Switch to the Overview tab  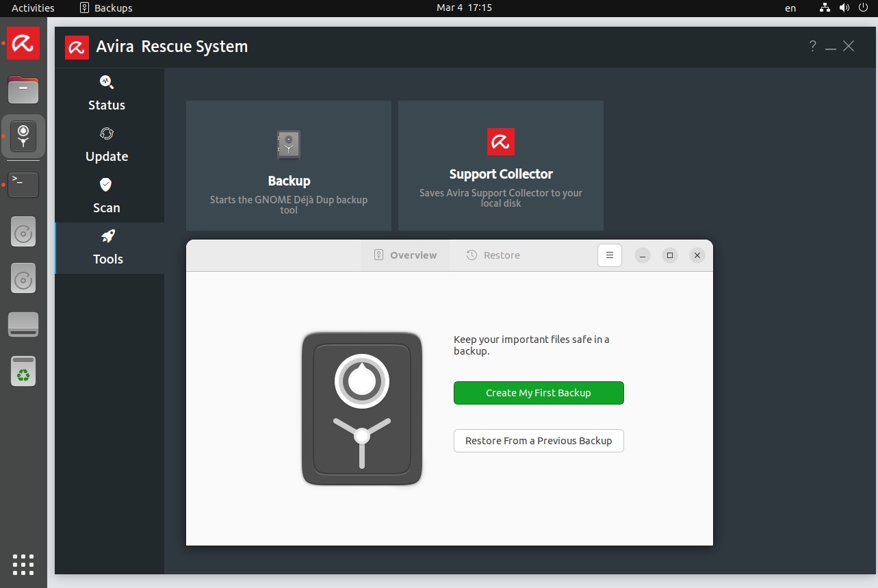(405, 255)
